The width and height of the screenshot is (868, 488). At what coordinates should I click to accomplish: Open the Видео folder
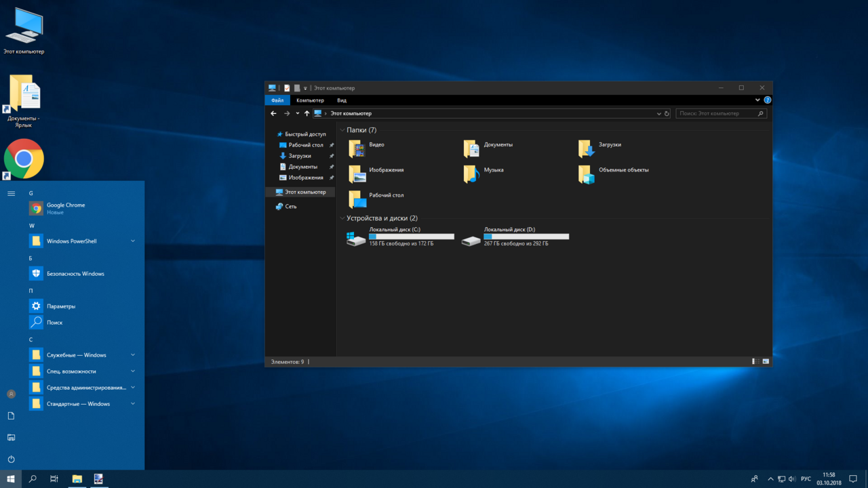point(367,148)
